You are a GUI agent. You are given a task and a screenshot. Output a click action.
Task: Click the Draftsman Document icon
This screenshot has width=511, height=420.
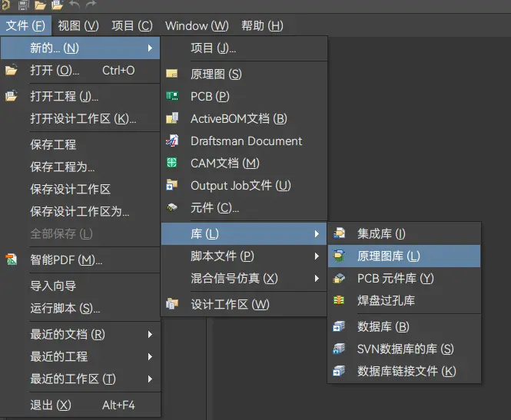(x=172, y=141)
